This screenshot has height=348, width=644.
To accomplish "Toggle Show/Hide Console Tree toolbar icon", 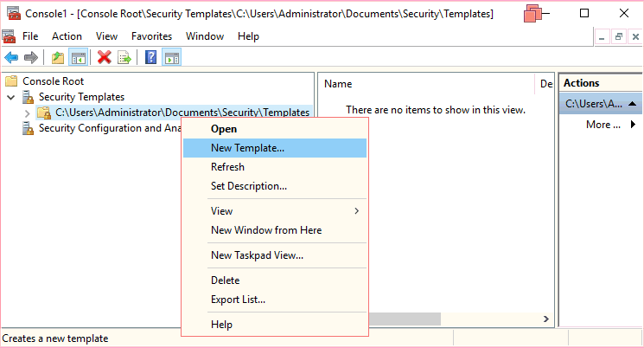I will [x=78, y=58].
